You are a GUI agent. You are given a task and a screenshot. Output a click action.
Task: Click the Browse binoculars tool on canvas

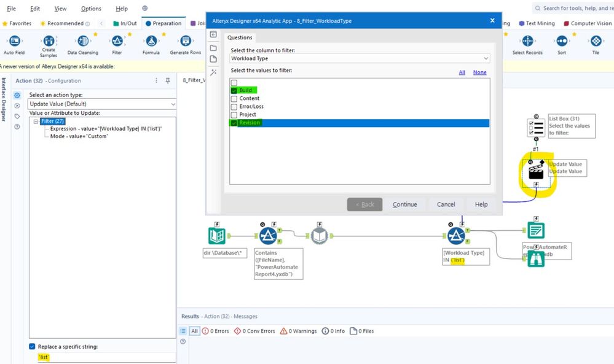[536, 258]
